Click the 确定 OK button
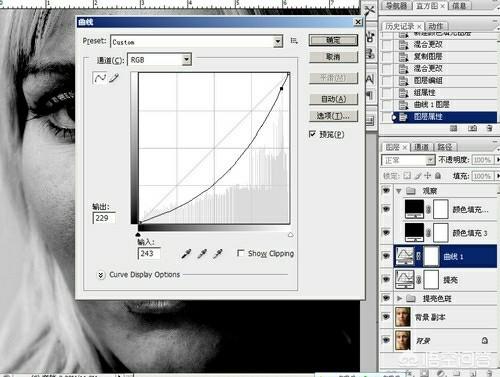Viewport: 500px width, 377px height. click(333, 40)
